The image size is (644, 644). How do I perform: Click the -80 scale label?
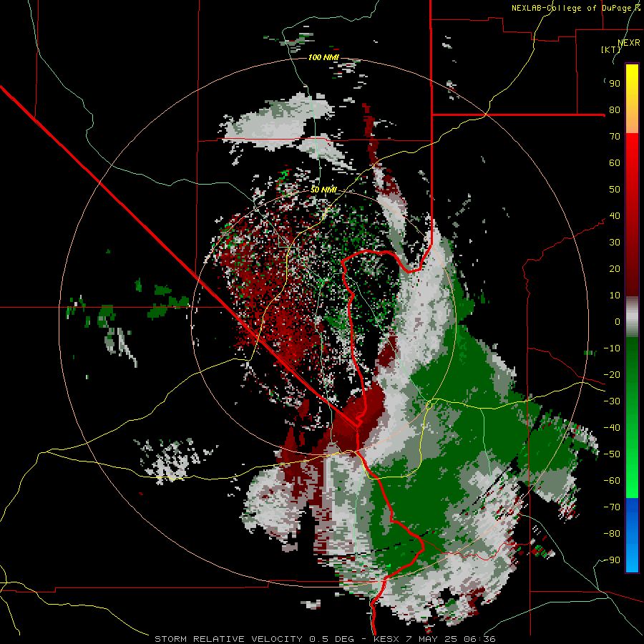click(612, 534)
